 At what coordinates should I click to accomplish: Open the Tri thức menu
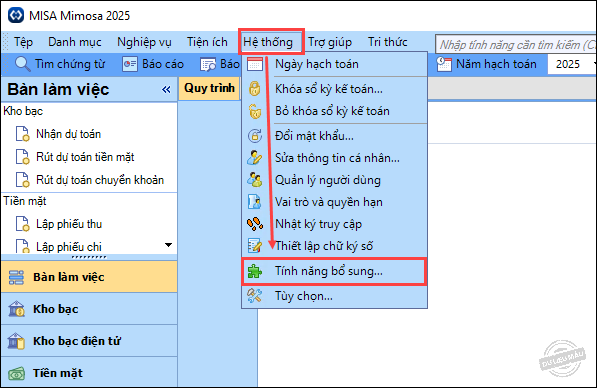[x=388, y=42]
